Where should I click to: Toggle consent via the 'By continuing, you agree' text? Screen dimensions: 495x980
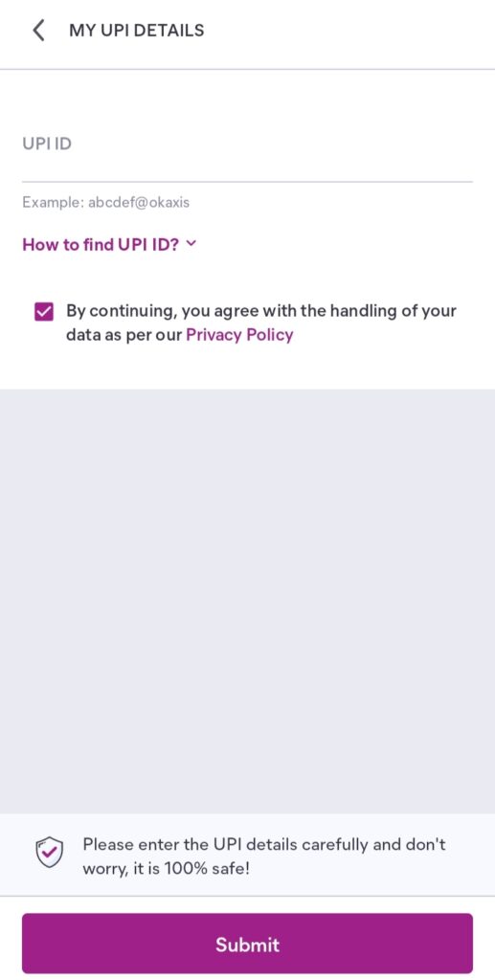(x=261, y=311)
